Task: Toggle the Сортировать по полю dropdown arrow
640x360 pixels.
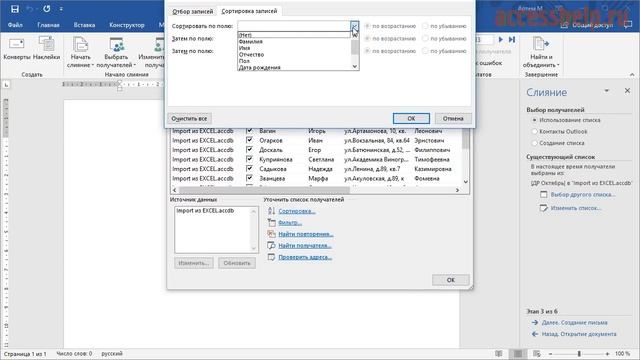Action: point(354,26)
